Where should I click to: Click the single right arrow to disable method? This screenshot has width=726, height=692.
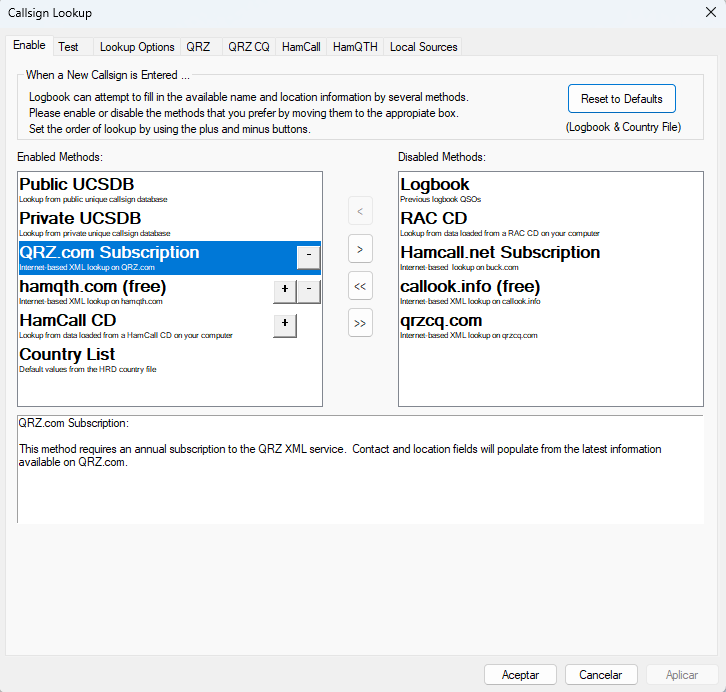pyautogui.click(x=360, y=249)
